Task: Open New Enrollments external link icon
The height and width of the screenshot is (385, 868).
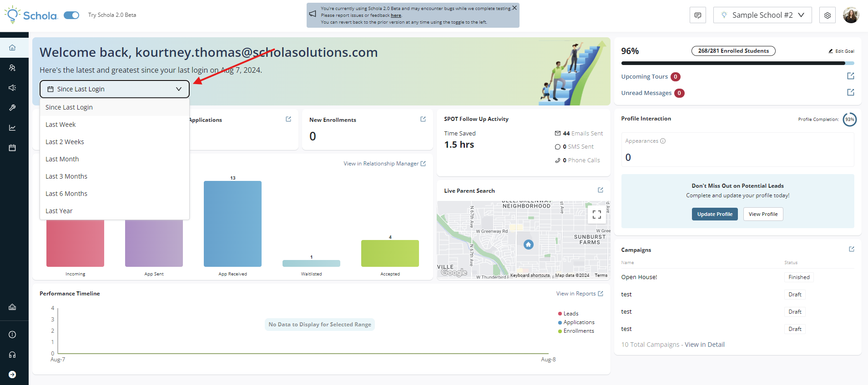Action: [423, 119]
